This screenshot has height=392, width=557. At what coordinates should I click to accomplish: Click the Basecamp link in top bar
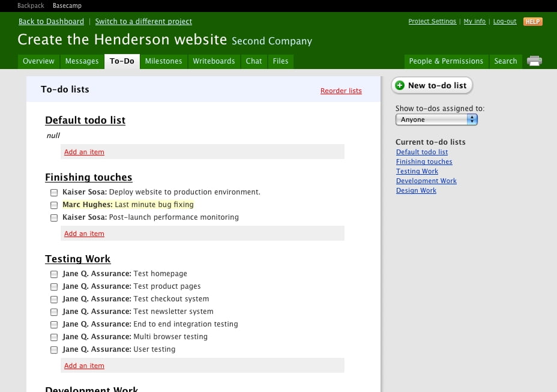[x=67, y=5]
